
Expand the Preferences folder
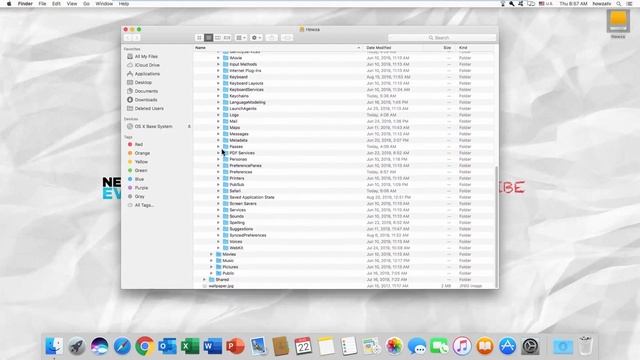click(218, 172)
